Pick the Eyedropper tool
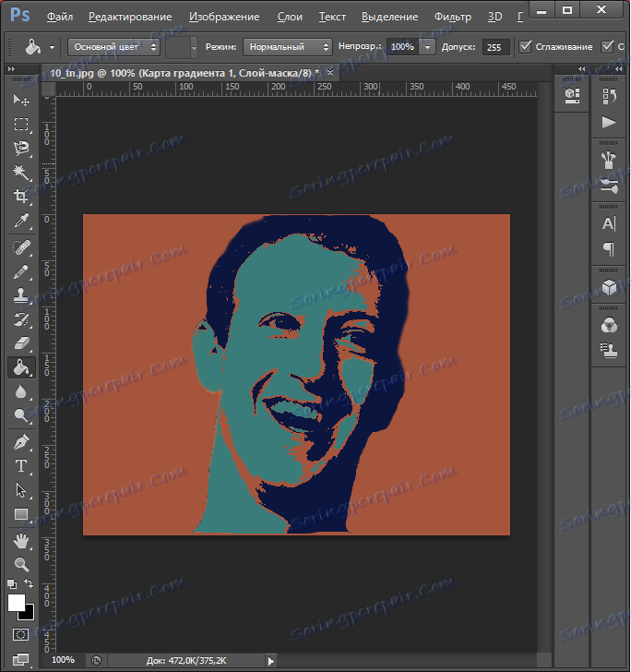The width and height of the screenshot is (631, 672). 21,221
